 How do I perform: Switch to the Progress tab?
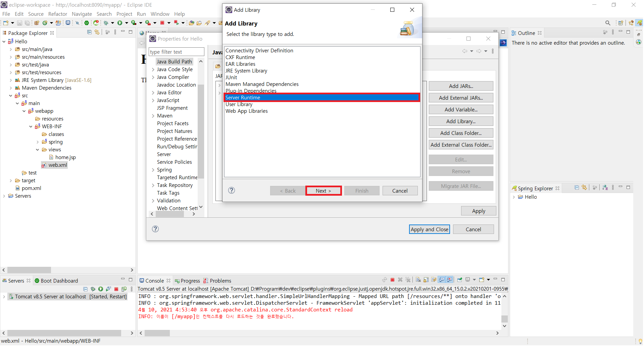(187, 281)
